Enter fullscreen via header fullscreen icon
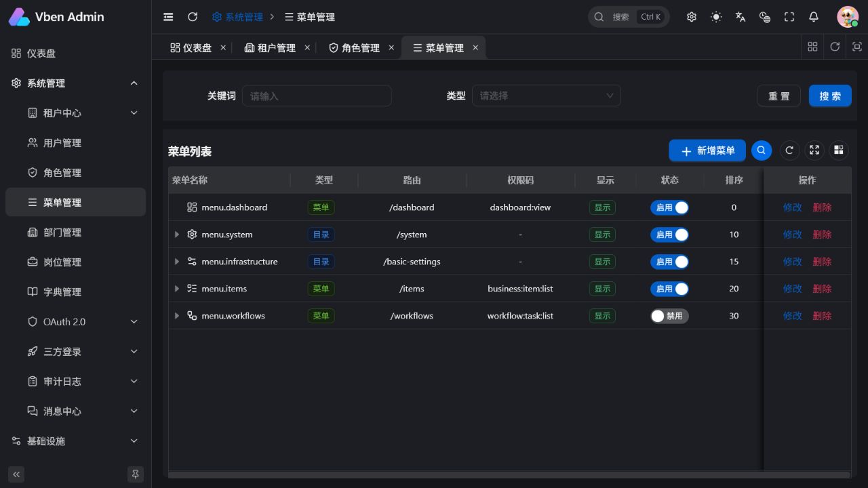Image resolution: width=868 pixels, height=488 pixels. (x=789, y=17)
